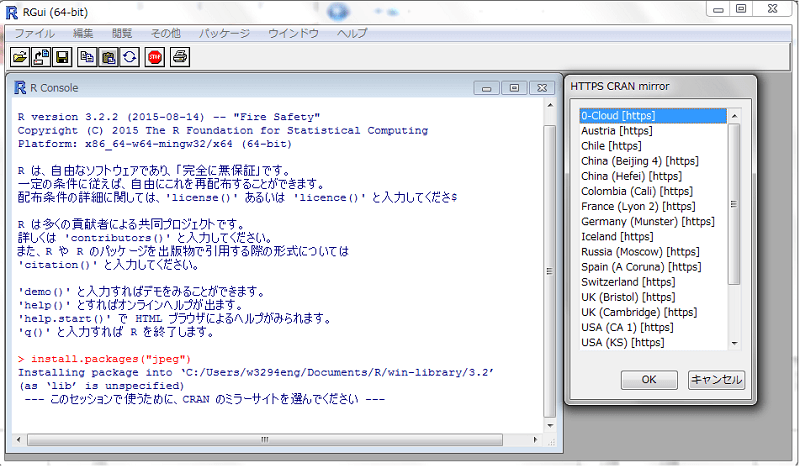Click R Console horizontal scroll-left arrow
Viewport: 800px width, 468px height.
tap(19, 439)
